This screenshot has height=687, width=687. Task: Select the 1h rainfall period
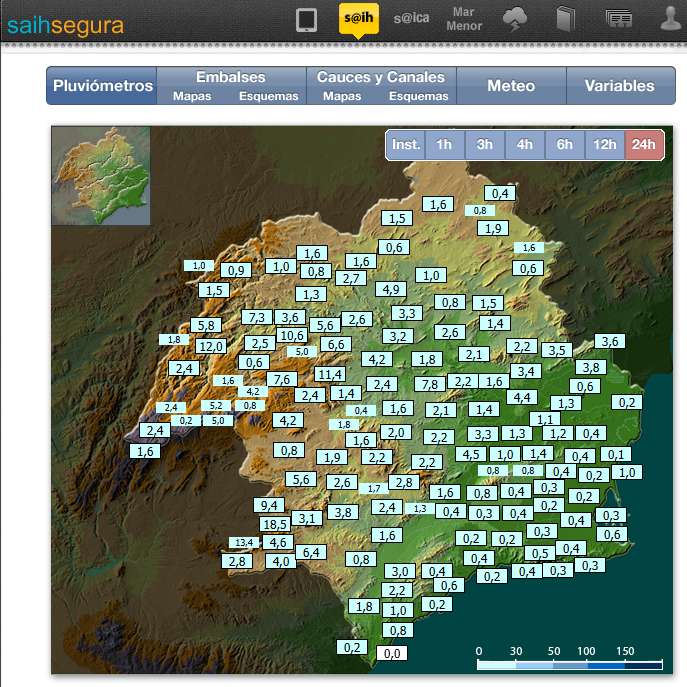pos(444,145)
